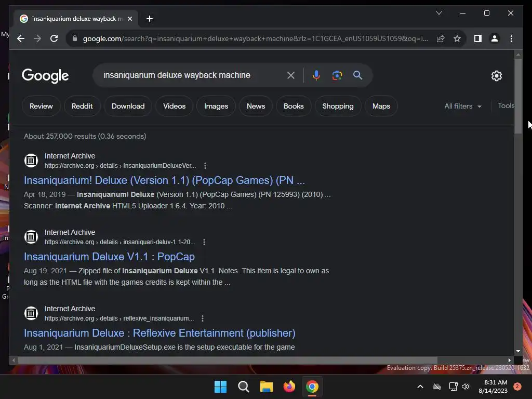Share this page using the share icon
This screenshot has width=532, height=399.
click(x=441, y=38)
